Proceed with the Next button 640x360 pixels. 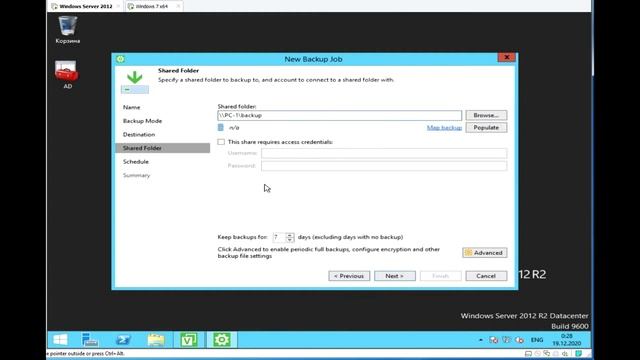395,276
